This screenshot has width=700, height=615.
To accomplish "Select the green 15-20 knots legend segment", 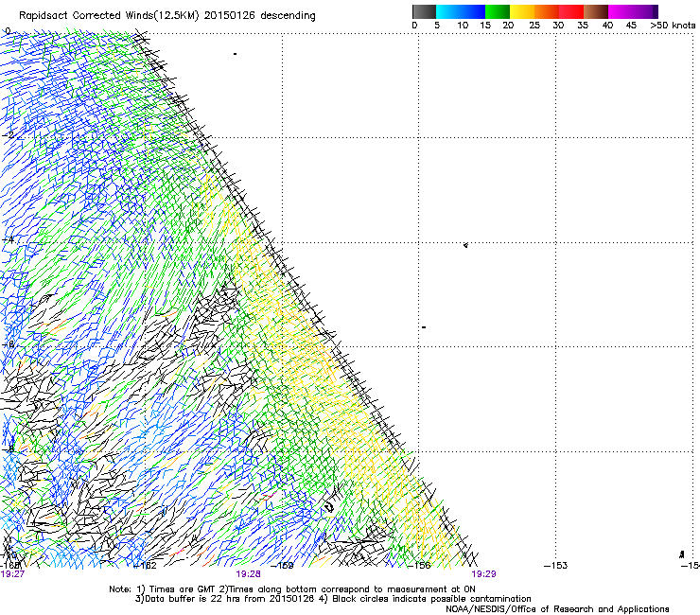I will (498, 11).
